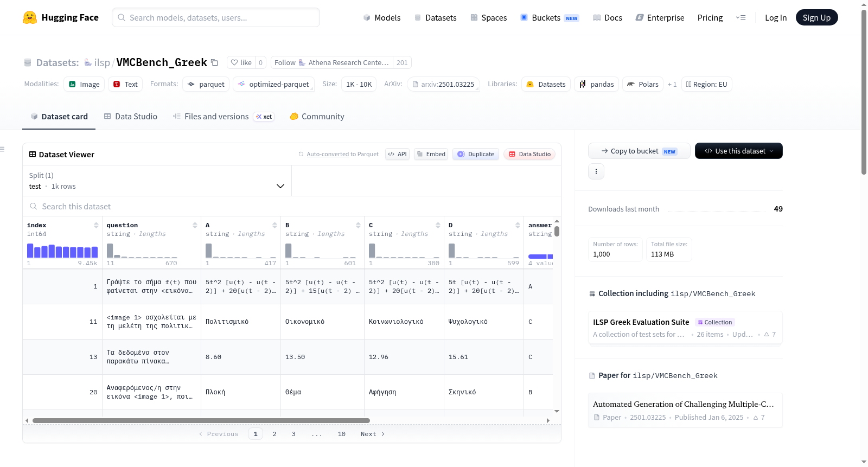The height and width of the screenshot is (467, 868).
Task: Switch to the Dataset card tab
Action: pos(59,116)
